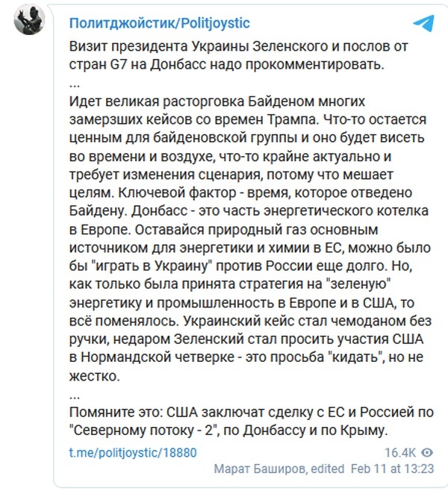The height and width of the screenshot is (497, 448).
Task: Follow the t.me/politjoystic/18880 link
Action: tap(133, 453)
